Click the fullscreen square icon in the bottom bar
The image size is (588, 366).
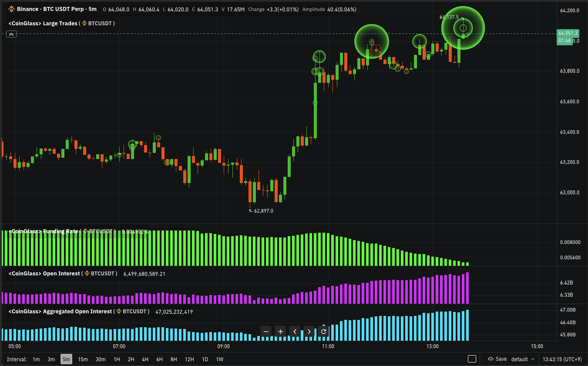[x=472, y=359]
